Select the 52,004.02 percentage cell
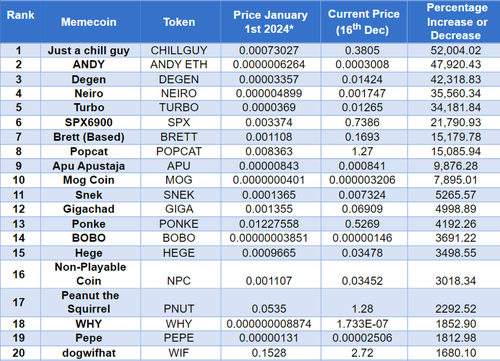 [x=456, y=51]
